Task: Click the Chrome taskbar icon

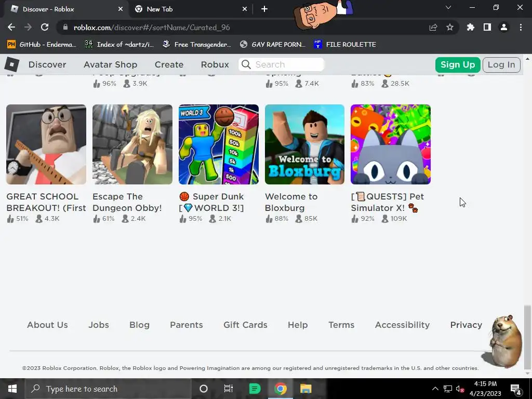Action: (281, 389)
